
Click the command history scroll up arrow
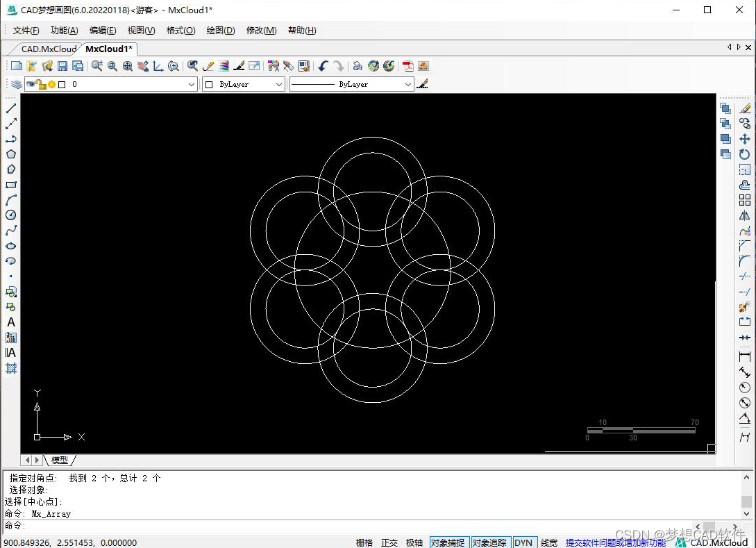746,478
